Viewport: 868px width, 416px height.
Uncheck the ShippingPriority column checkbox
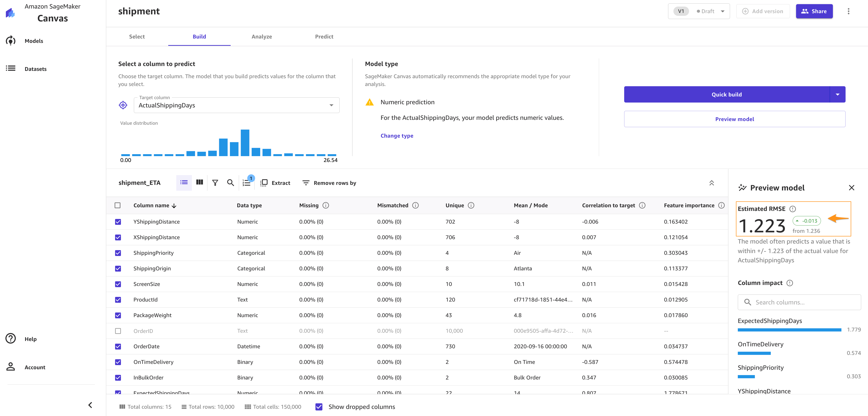(118, 253)
